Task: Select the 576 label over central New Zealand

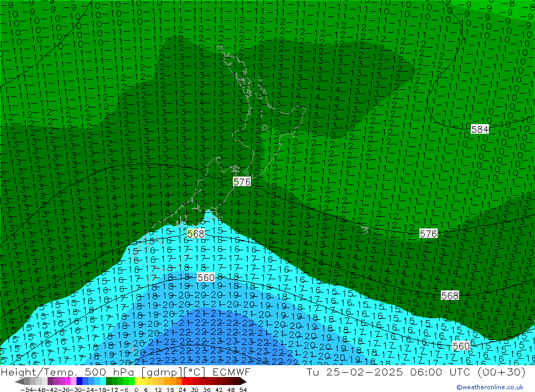Action: pyautogui.click(x=242, y=182)
